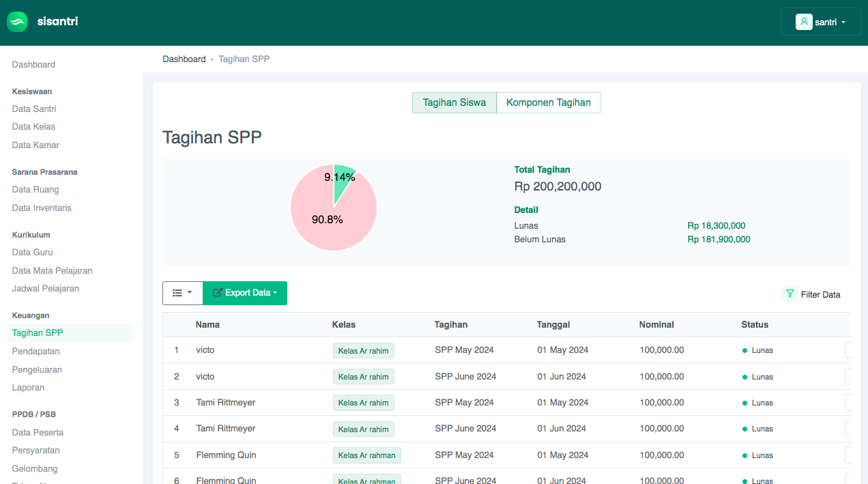Click the Dashboard breadcrumb link
The image size is (868, 484).
click(x=184, y=59)
